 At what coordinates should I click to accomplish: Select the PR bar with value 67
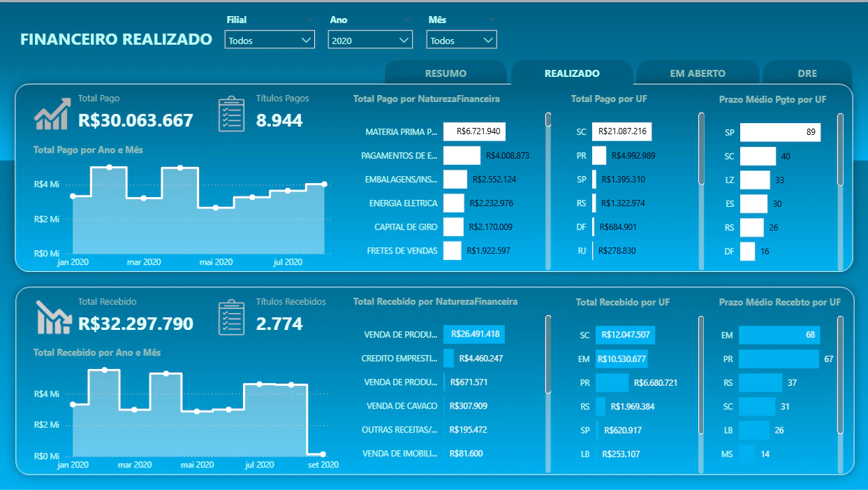point(779,359)
